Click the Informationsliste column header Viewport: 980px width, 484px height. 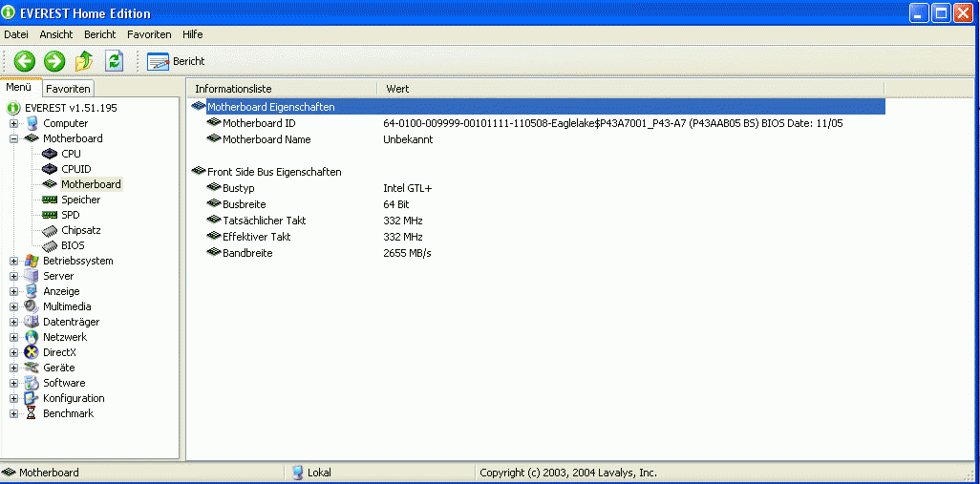pyautogui.click(x=283, y=89)
